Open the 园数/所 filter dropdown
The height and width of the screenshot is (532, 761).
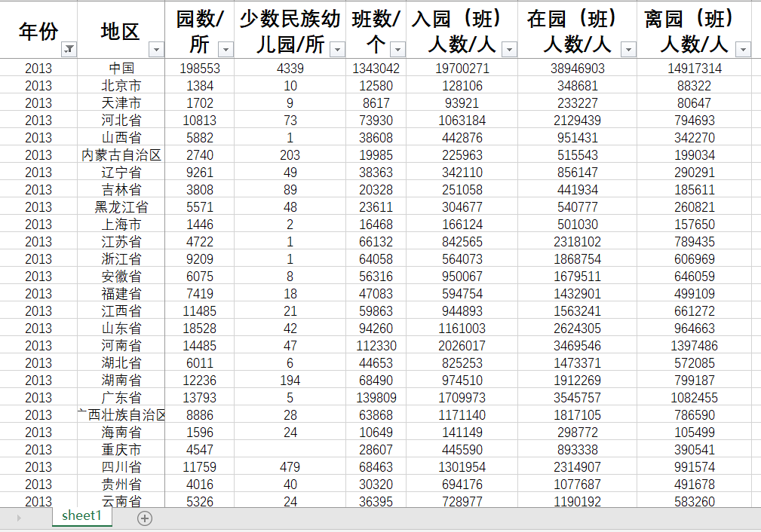(x=226, y=49)
